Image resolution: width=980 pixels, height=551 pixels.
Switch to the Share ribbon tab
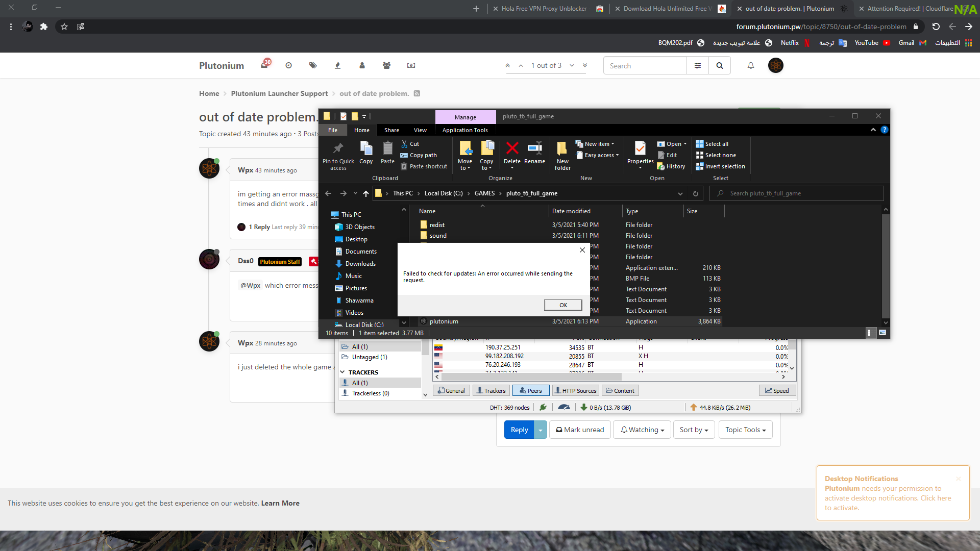(x=391, y=130)
